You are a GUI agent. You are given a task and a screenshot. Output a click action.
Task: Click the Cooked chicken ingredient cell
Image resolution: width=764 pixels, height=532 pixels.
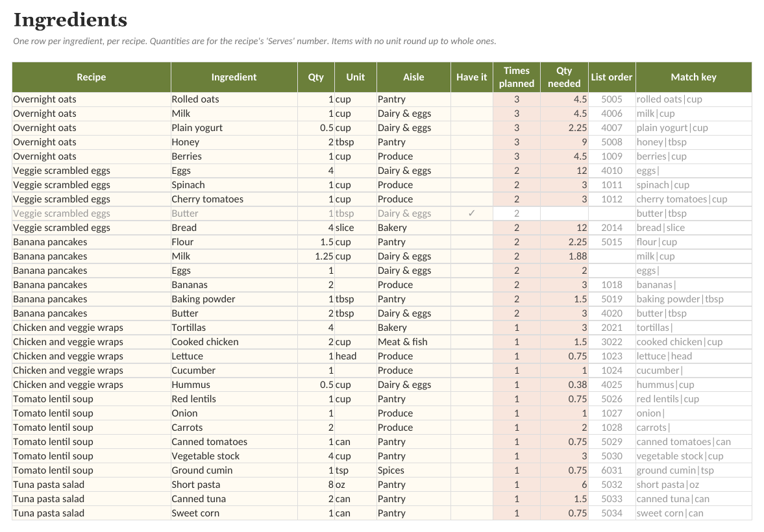point(234,342)
